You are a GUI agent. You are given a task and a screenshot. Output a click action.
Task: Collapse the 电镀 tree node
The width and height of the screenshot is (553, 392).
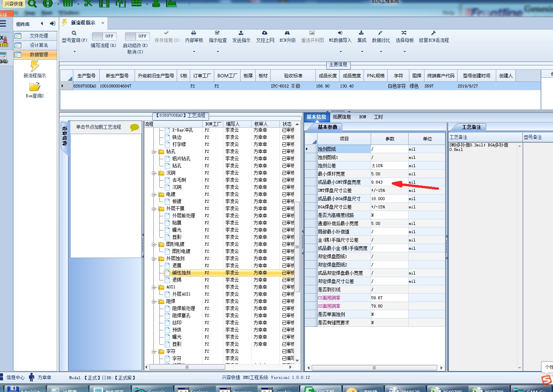[x=154, y=194]
